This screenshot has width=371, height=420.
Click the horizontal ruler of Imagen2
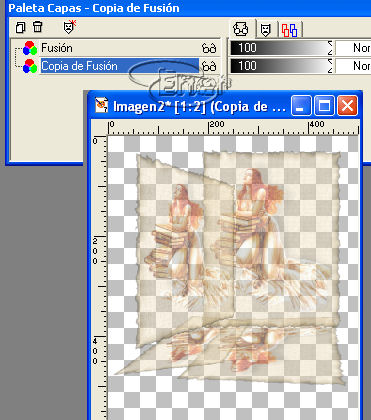tap(233, 128)
